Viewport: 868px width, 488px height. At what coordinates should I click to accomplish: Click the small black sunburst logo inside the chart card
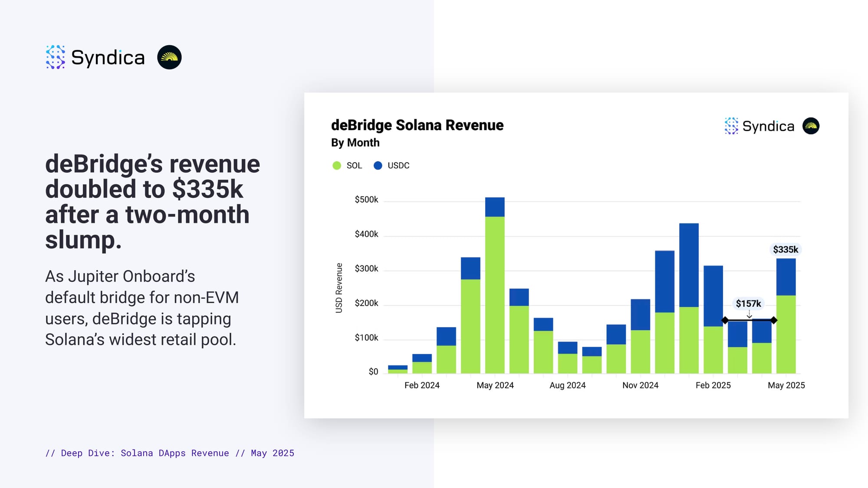(811, 126)
